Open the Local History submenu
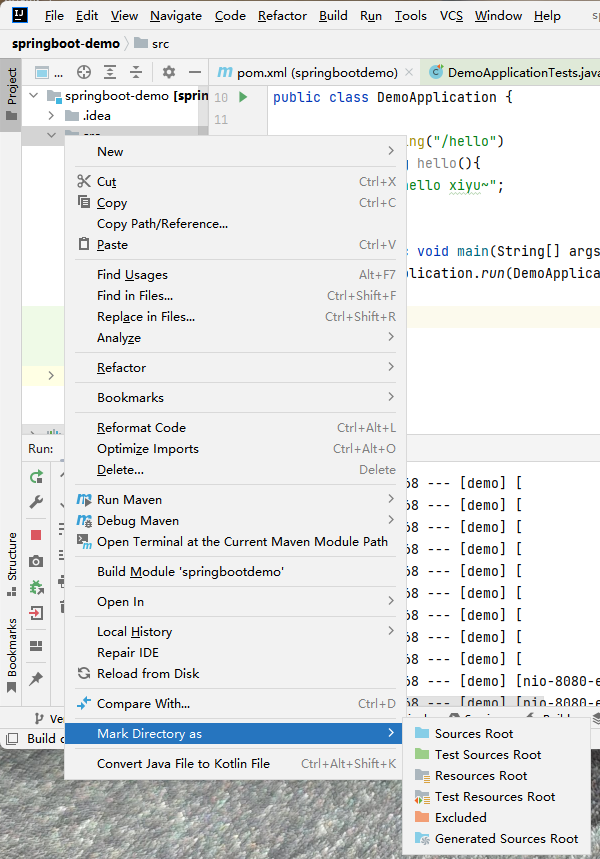The image size is (600, 859). coord(235,632)
